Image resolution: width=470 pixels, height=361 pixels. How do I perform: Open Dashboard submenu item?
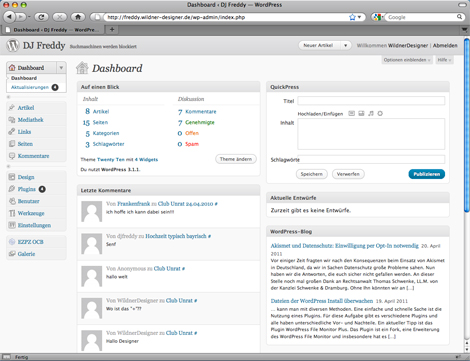(24, 78)
